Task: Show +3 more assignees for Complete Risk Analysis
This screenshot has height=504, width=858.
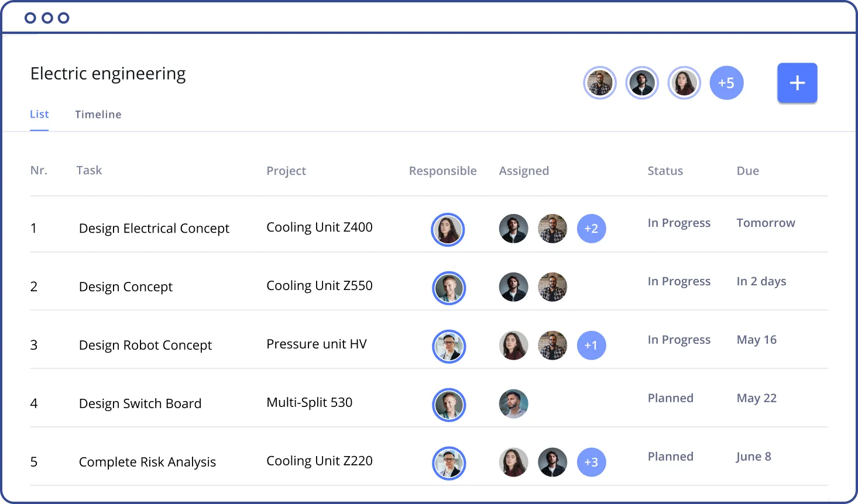Action: pos(591,462)
